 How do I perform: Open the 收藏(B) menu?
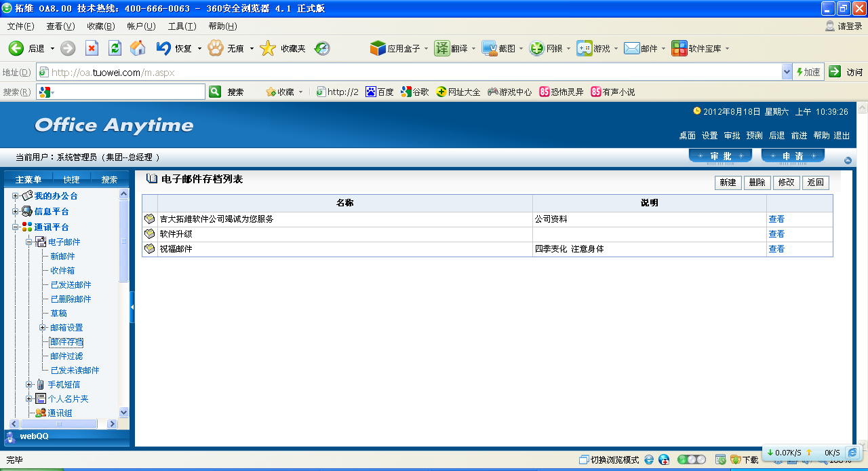tap(100, 26)
